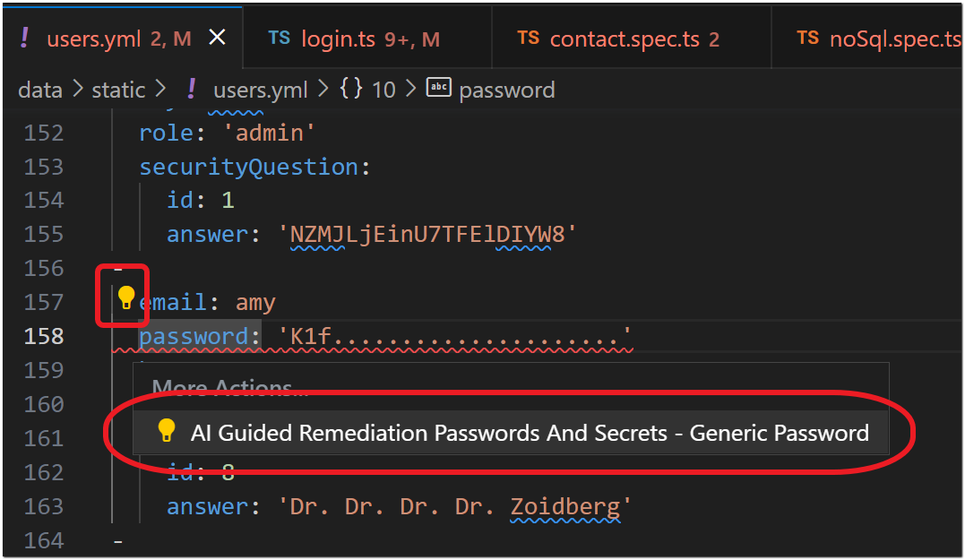
Task: Open the More Actions menu entry
Action: 230,388
